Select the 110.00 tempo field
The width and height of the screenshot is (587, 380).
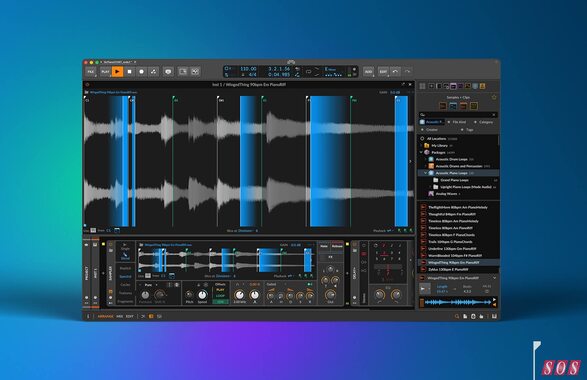[x=248, y=69]
